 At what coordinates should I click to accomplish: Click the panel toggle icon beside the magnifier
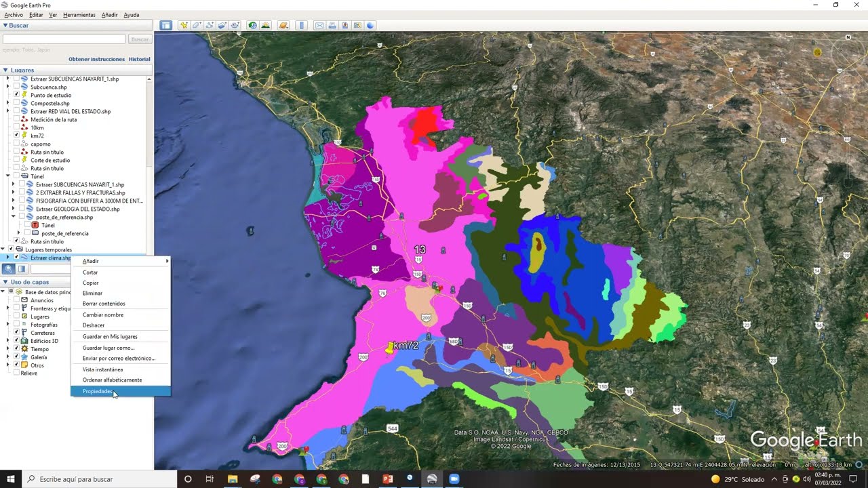tap(22, 269)
